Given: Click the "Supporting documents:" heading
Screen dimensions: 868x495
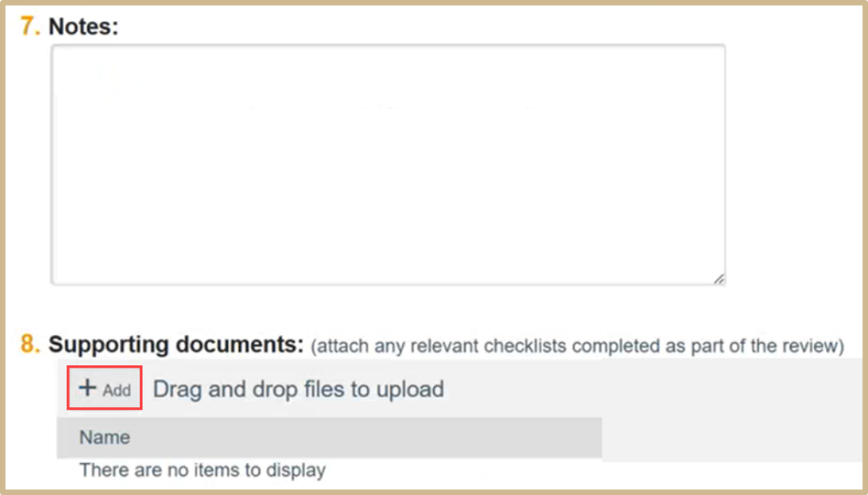Looking at the screenshot, I should (176, 345).
